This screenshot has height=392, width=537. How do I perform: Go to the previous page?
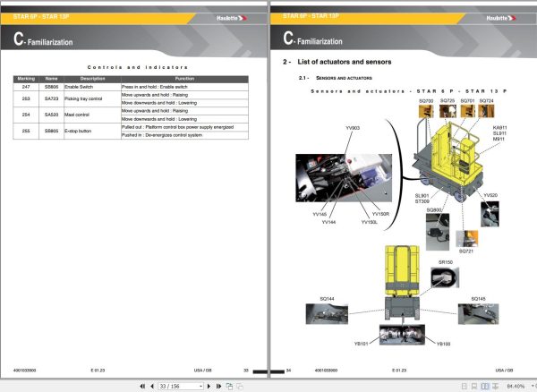pyautogui.click(x=152, y=386)
